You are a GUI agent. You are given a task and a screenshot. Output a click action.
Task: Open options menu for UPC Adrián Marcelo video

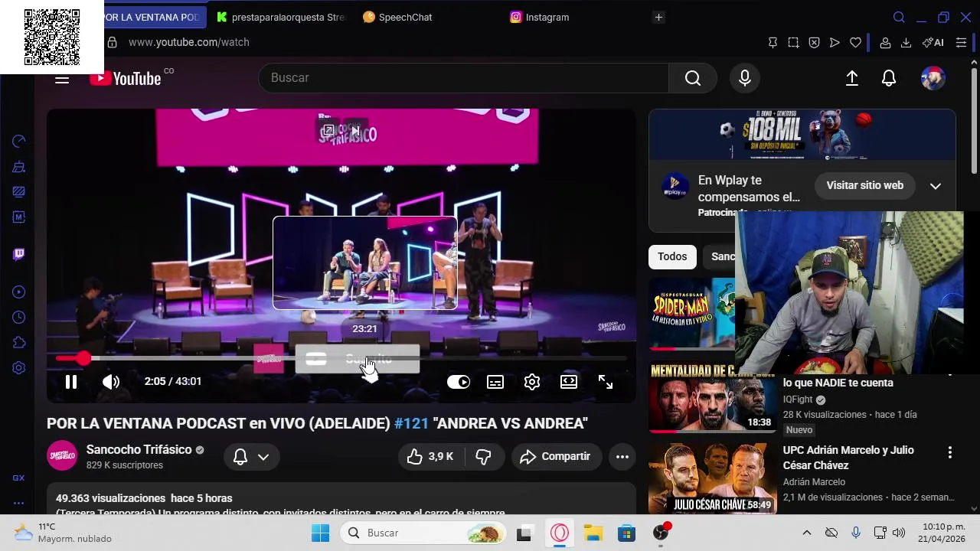(x=950, y=452)
